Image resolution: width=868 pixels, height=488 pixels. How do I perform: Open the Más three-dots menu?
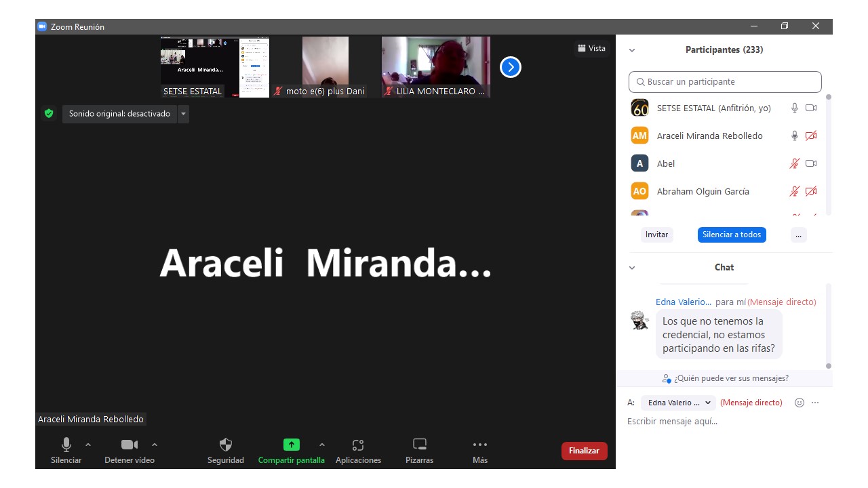(x=480, y=445)
